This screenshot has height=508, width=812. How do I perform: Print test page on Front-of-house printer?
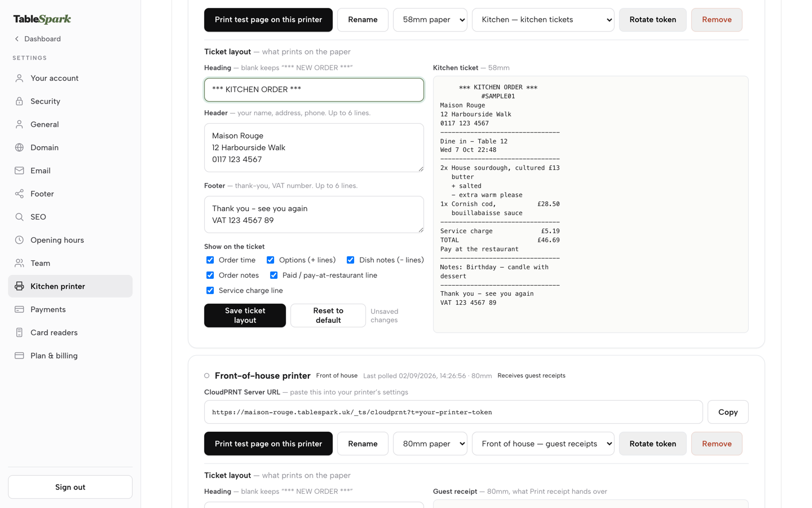click(x=268, y=444)
